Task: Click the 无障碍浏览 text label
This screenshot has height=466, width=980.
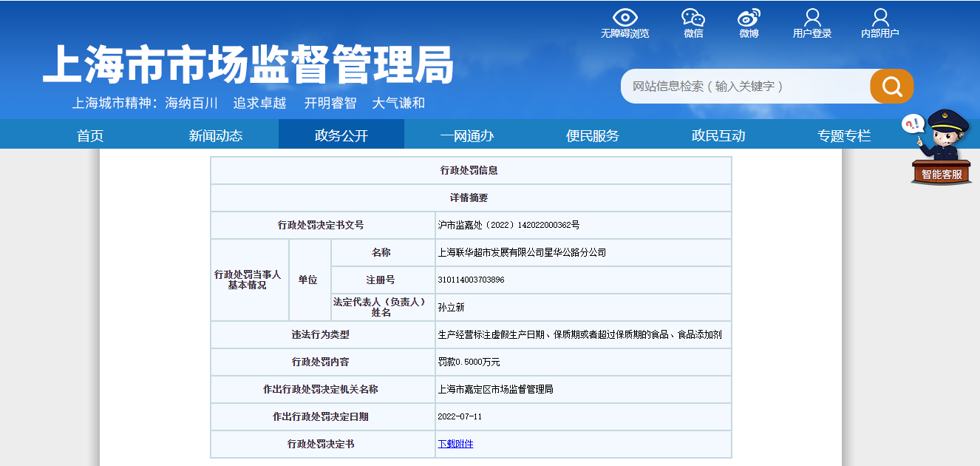Action: point(625,34)
